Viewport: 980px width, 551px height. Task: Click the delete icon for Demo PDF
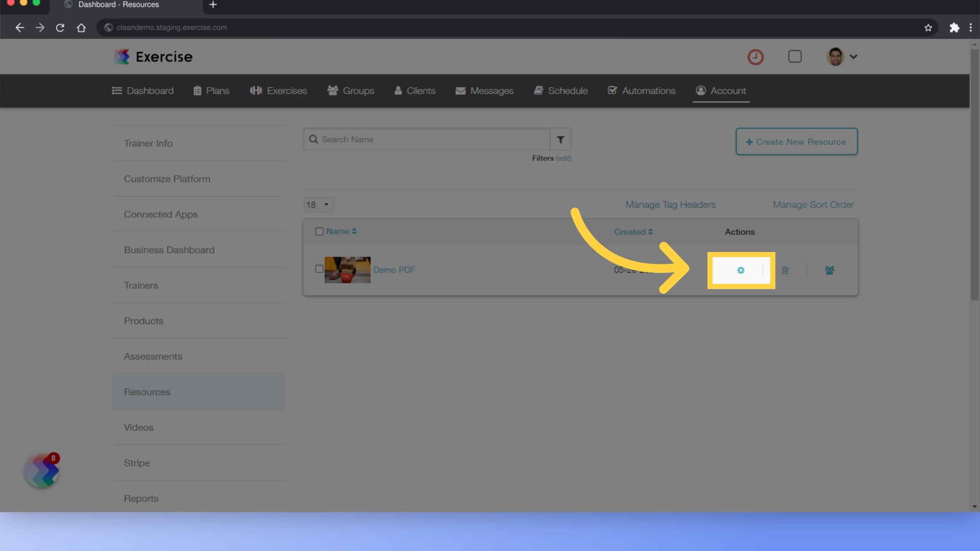click(x=785, y=270)
